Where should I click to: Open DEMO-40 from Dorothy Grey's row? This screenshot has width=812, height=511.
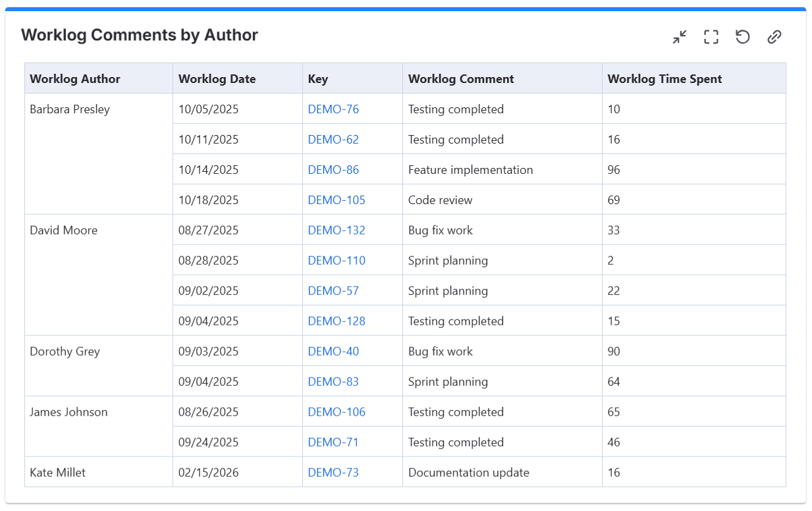[334, 351]
